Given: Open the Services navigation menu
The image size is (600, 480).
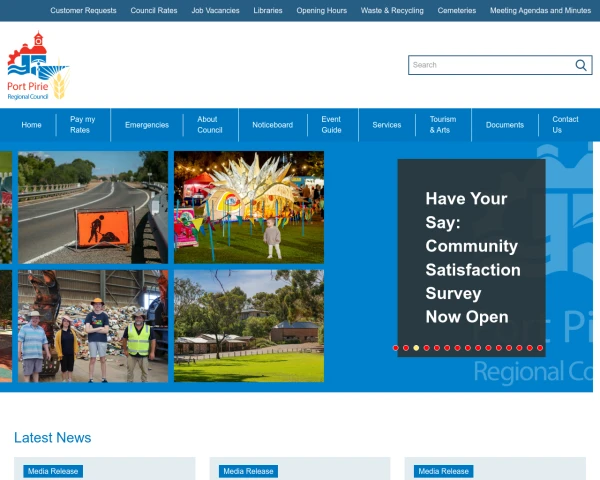Looking at the screenshot, I should coord(386,125).
